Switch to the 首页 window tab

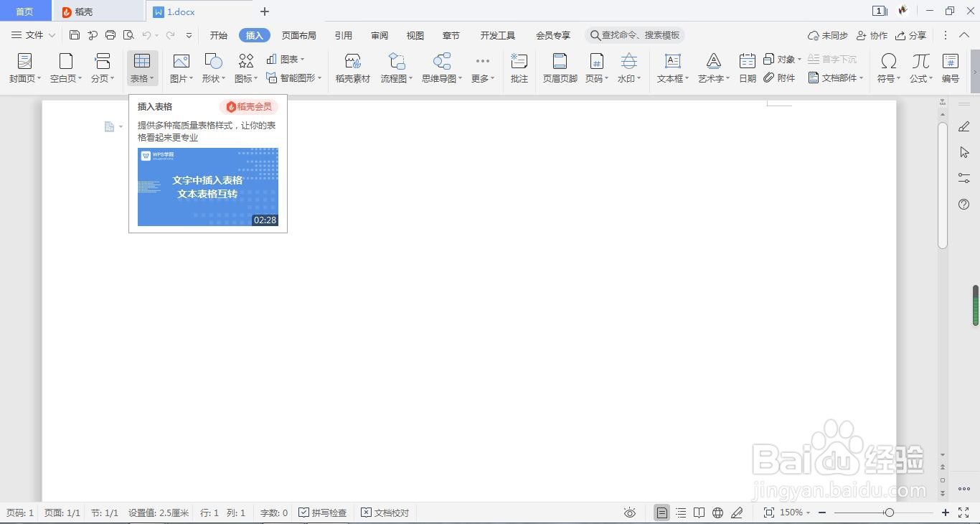coord(25,11)
